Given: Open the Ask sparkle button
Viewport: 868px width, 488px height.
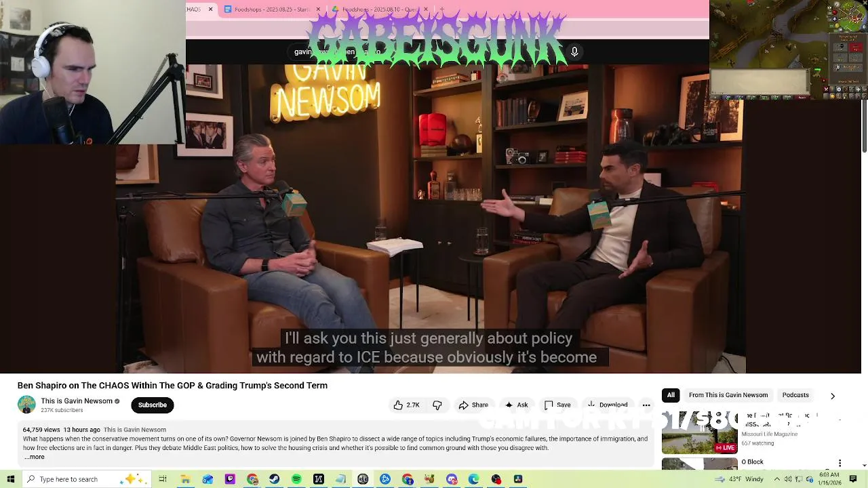Looking at the screenshot, I should click(516, 405).
